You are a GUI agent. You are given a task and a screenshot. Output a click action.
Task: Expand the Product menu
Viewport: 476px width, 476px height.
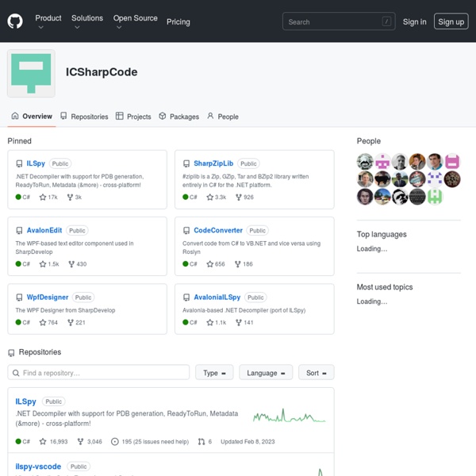(x=48, y=21)
